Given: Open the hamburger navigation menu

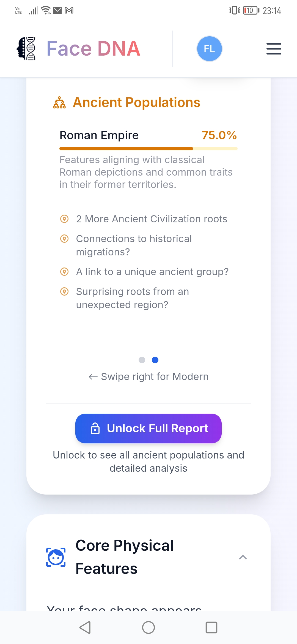Looking at the screenshot, I should click(274, 49).
